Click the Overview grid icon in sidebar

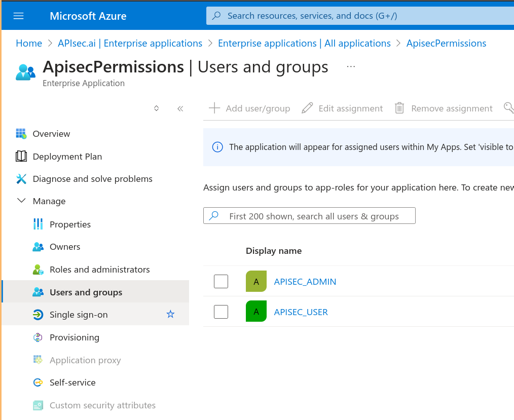click(21, 134)
